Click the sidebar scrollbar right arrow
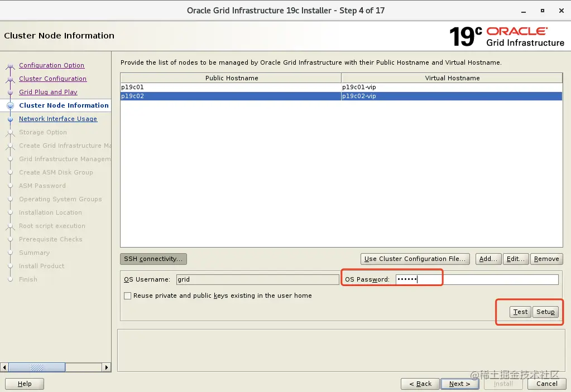The height and width of the screenshot is (392, 571). (x=107, y=367)
